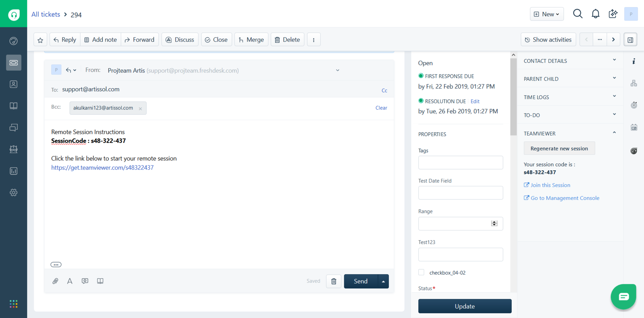Toggle the right sidebar panel
Viewport: 644px width, 318px height.
pyautogui.click(x=631, y=40)
